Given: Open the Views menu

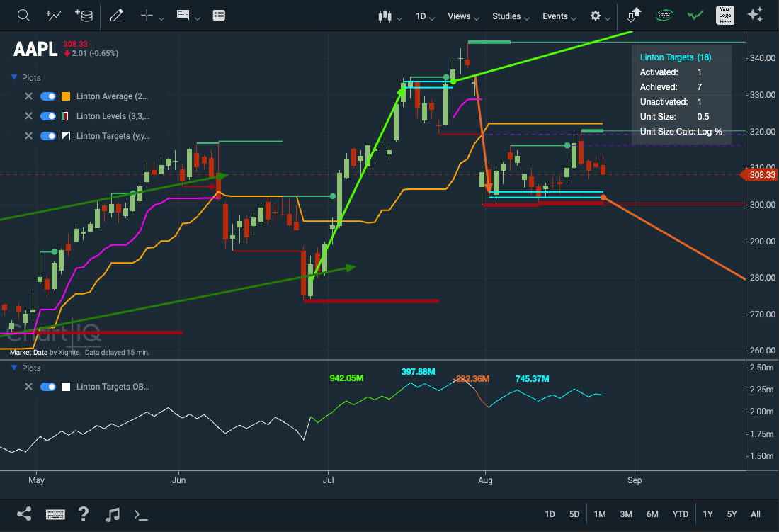Looking at the screenshot, I should tap(463, 16).
